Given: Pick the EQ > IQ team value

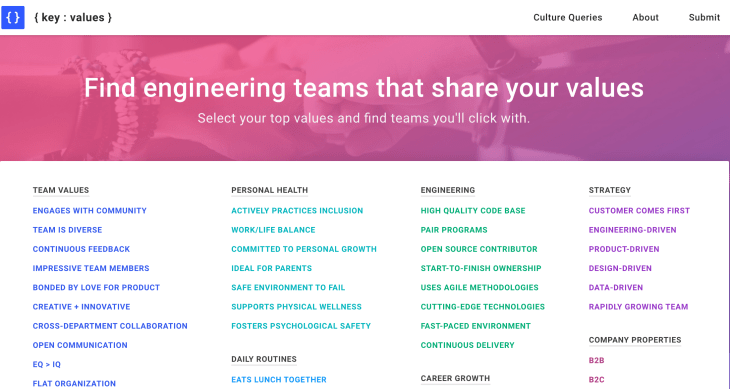Looking at the screenshot, I should coord(47,364).
